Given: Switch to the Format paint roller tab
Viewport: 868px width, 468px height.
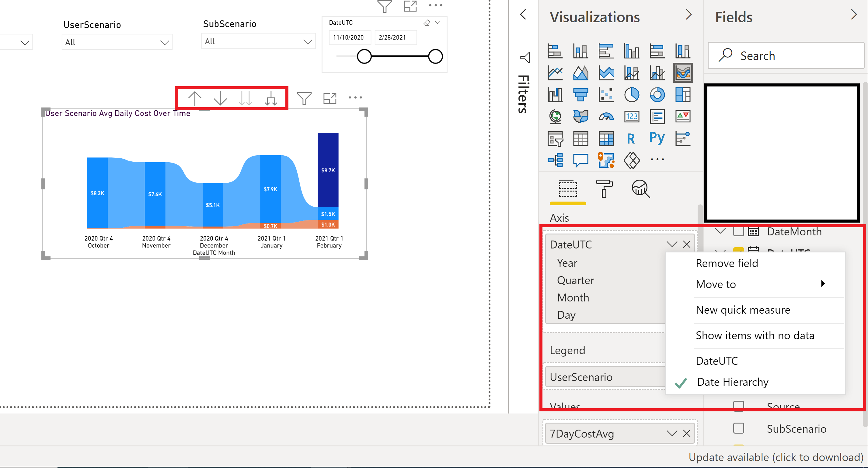Looking at the screenshot, I should coord(604,188).
